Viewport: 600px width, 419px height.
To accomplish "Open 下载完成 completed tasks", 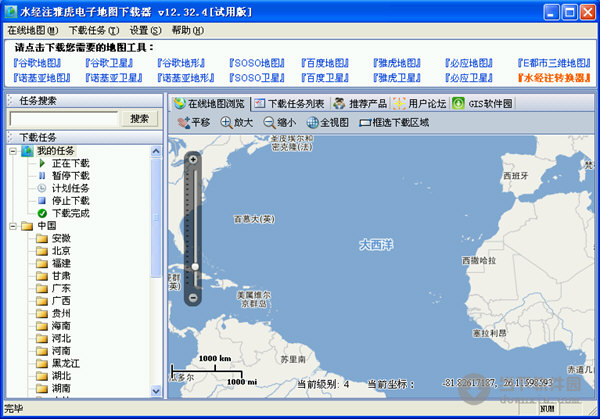I will [64, 213].
